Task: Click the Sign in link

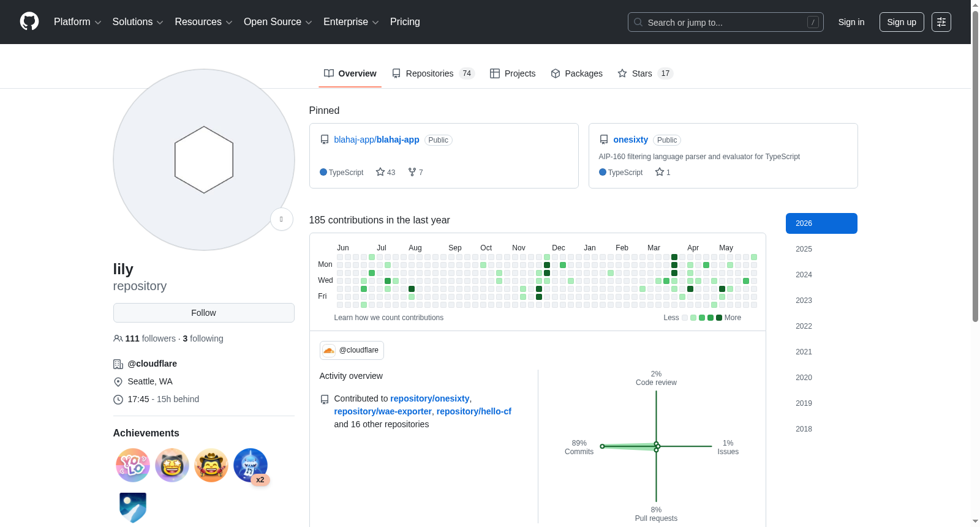Action: [x=851, y=22]
